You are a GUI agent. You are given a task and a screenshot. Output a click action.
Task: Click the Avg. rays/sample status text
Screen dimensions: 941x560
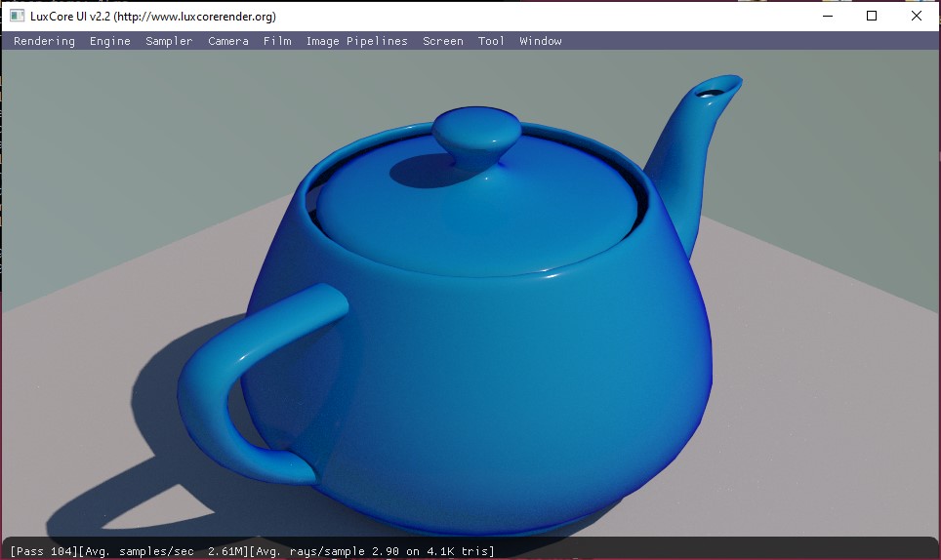pos(372,551)
